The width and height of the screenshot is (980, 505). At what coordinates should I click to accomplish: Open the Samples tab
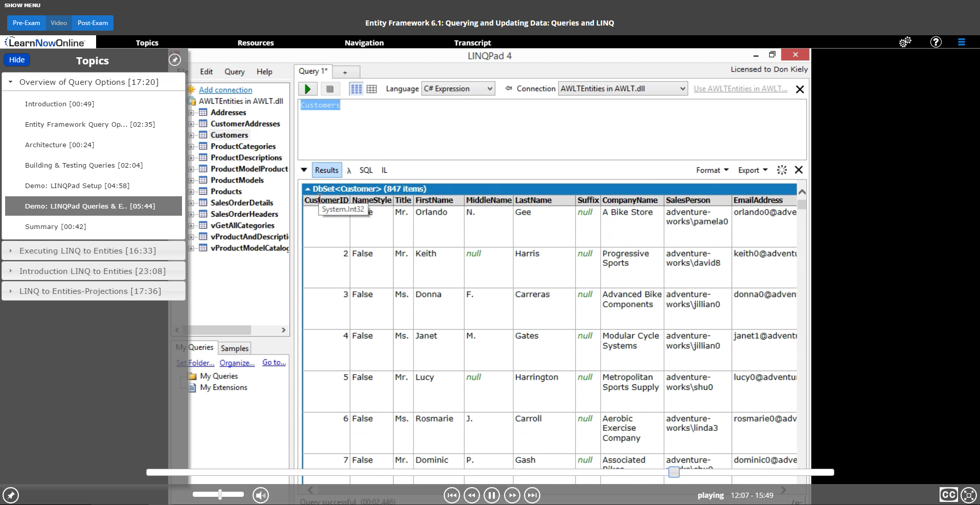point(235,349)
